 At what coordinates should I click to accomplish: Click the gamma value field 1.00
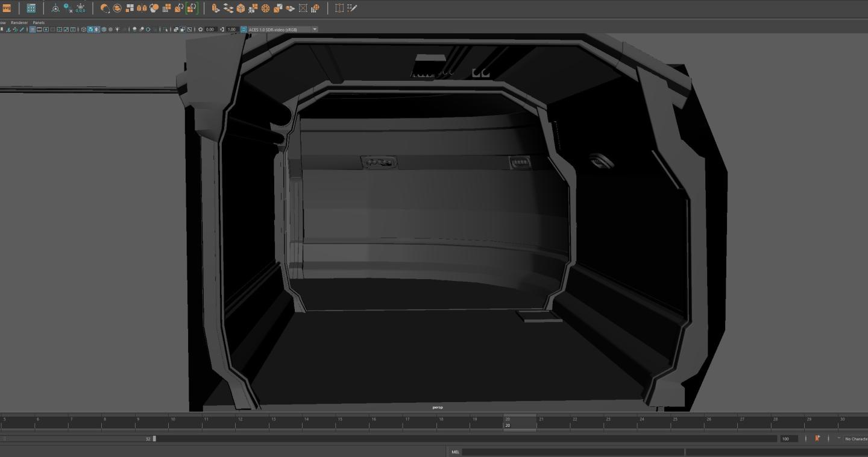coord(231,29)
